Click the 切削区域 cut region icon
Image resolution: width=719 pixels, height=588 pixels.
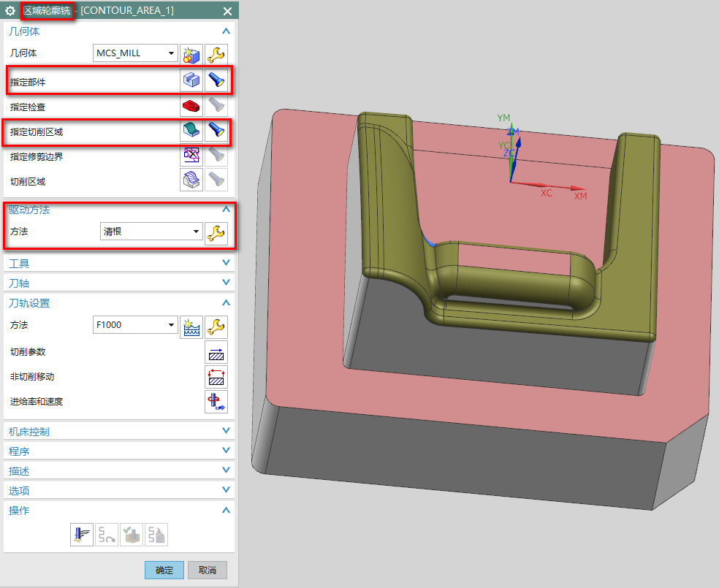(191, 180)
